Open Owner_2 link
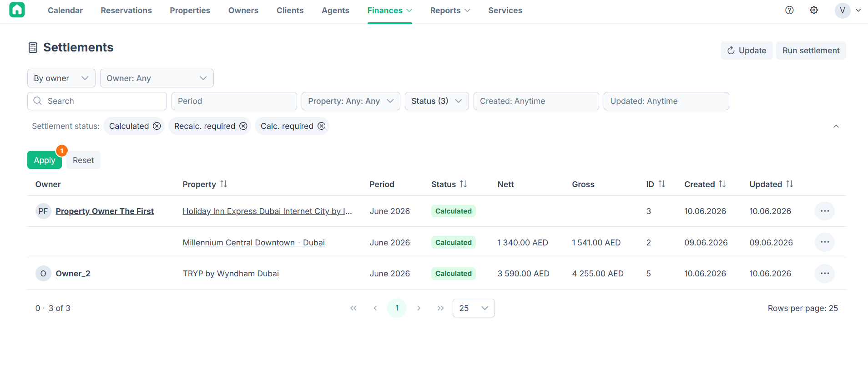The width and height of the screenshot is (868, 387). coord(73,274)
